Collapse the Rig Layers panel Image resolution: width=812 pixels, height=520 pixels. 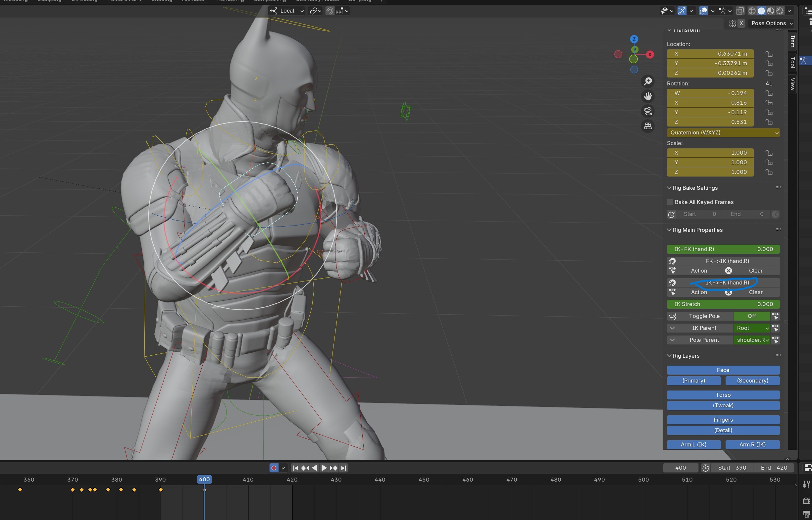pos(669,356)
